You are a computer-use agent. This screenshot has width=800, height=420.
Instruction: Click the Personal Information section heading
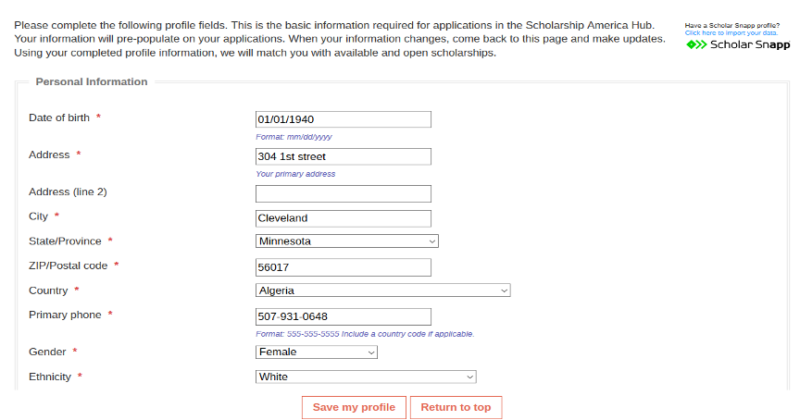[x=91, y=82]
